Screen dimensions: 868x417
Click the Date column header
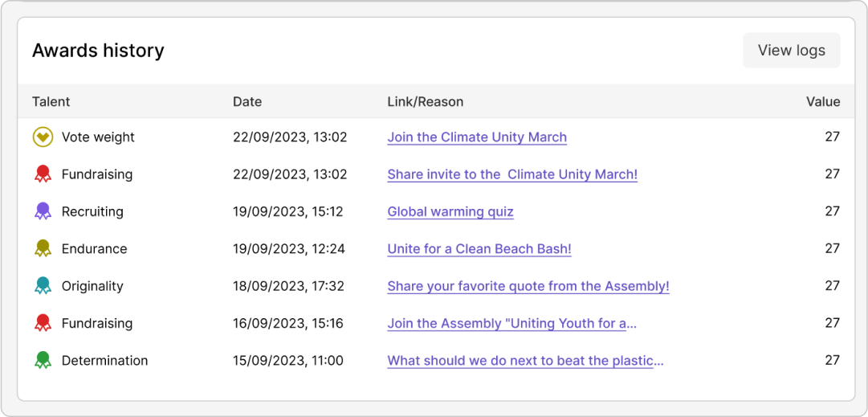(x=247, y=102)
